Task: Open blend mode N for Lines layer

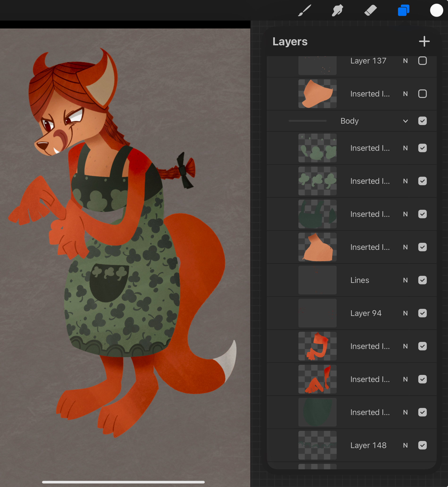Action: click(405, 280)
